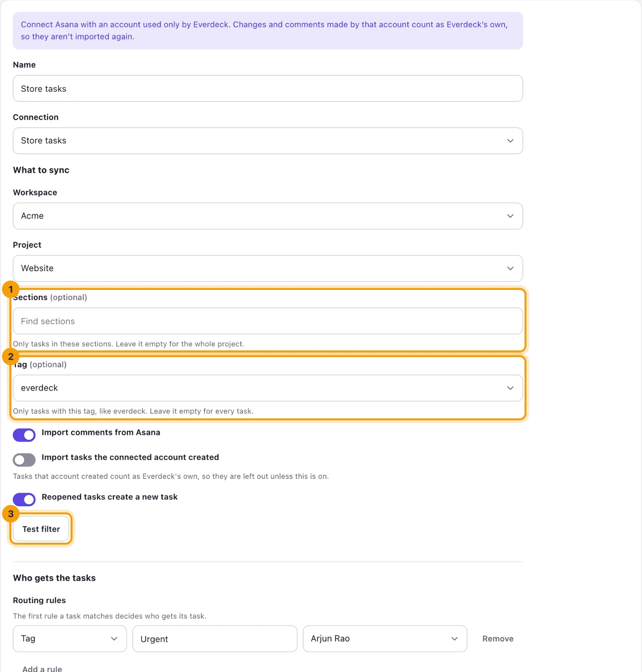Remove the Urgent routing rule
Screen dimensions: 642x672
[498, 639]
